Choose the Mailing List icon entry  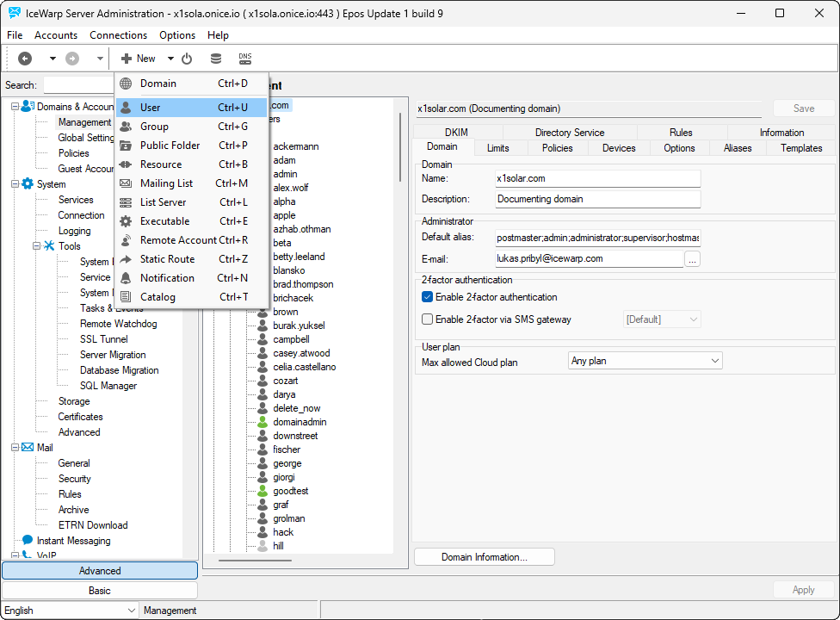tap(126, 183)
